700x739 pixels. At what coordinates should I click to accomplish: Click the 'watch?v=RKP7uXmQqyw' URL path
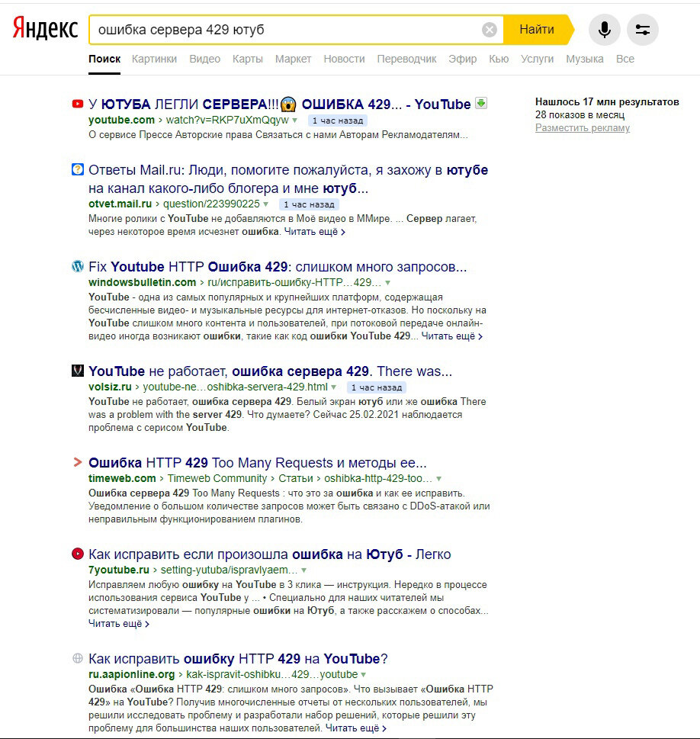[x=227, y=120]
